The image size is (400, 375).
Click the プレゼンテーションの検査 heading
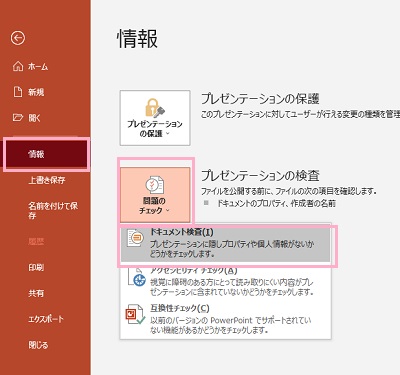[x=260, y=175]
